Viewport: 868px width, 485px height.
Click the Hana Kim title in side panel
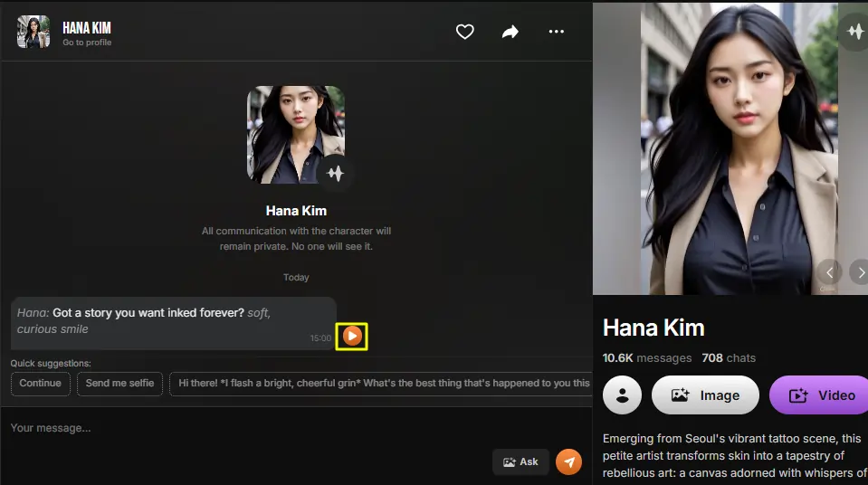(x=653, y=328)
